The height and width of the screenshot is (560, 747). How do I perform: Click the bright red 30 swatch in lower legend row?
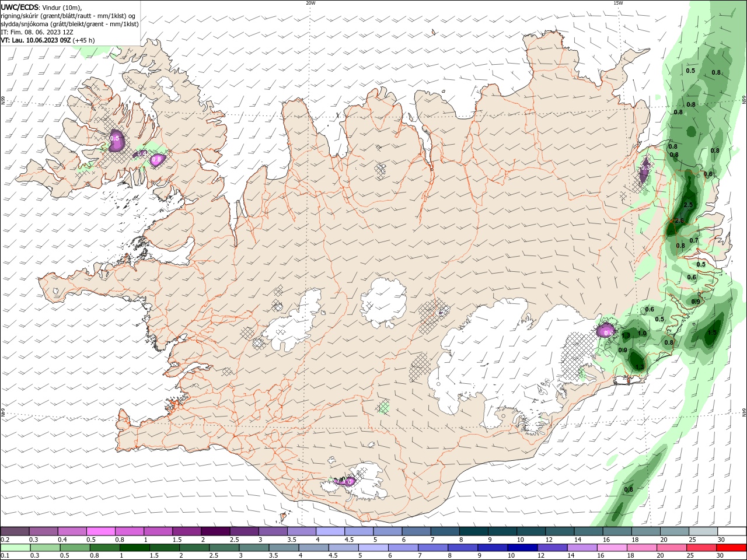(x=731, y=548)
